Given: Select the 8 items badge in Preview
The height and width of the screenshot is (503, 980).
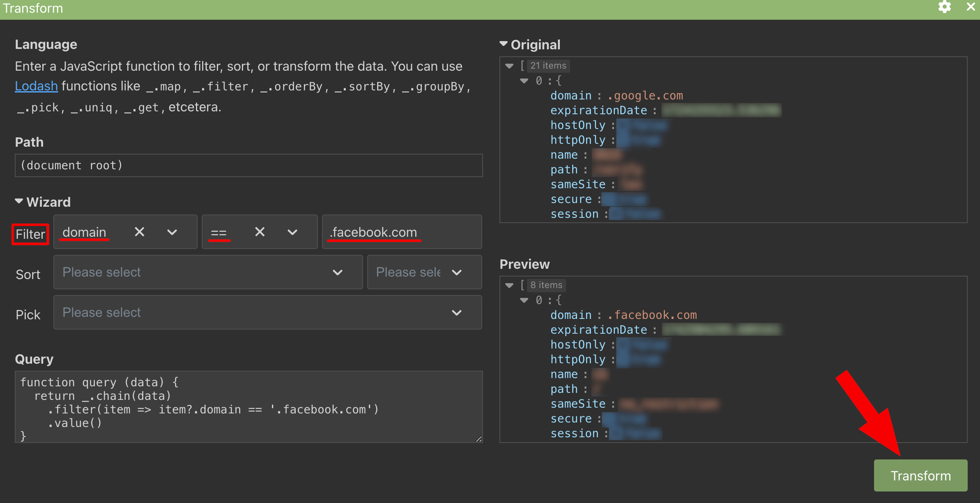Looking at the screenshot, I should coord(546,285).
